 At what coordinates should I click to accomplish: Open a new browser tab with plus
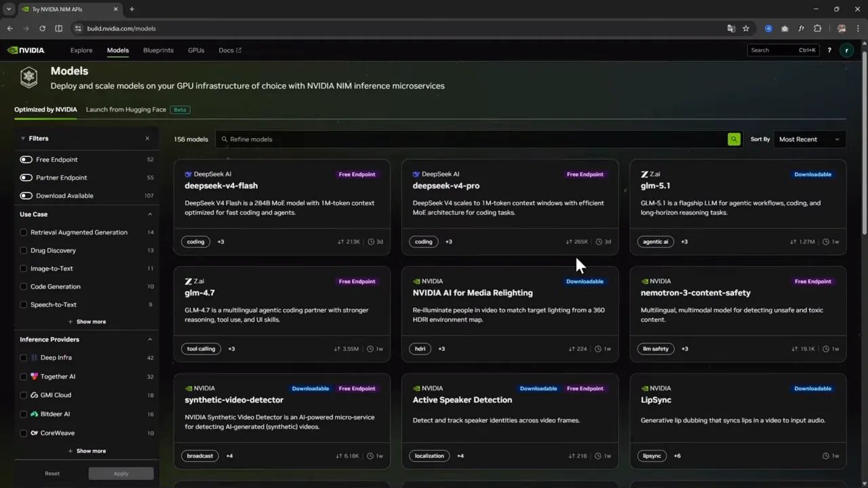(132, 9)
